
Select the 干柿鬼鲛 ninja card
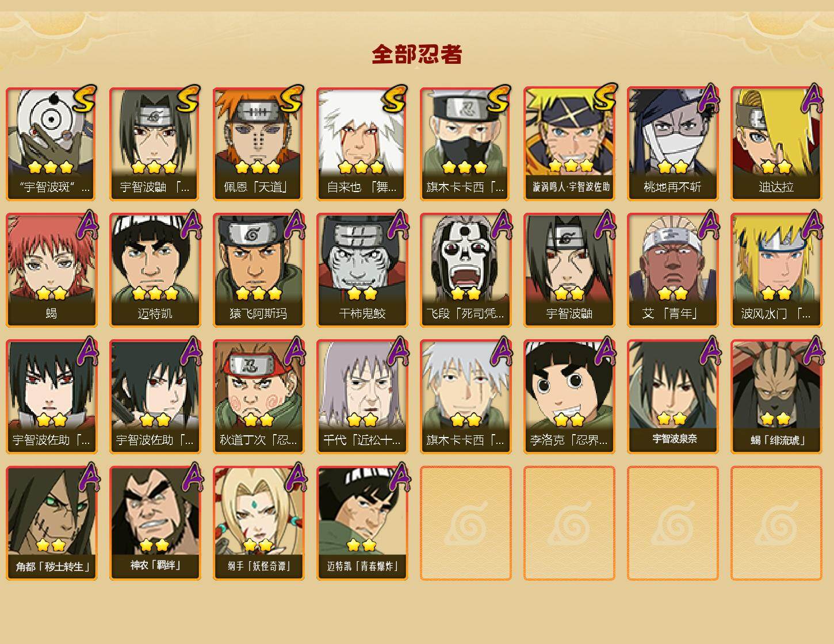pyautogui.click(x=362, y=270)
